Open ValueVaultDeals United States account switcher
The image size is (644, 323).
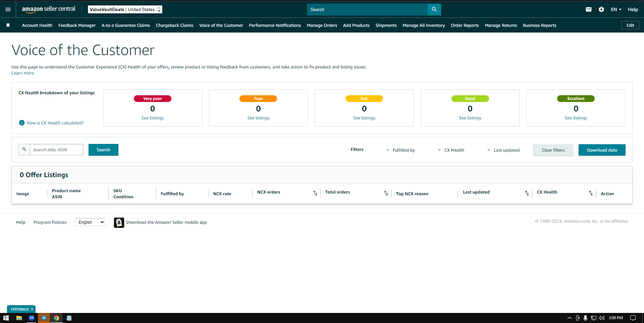point(125,9)
